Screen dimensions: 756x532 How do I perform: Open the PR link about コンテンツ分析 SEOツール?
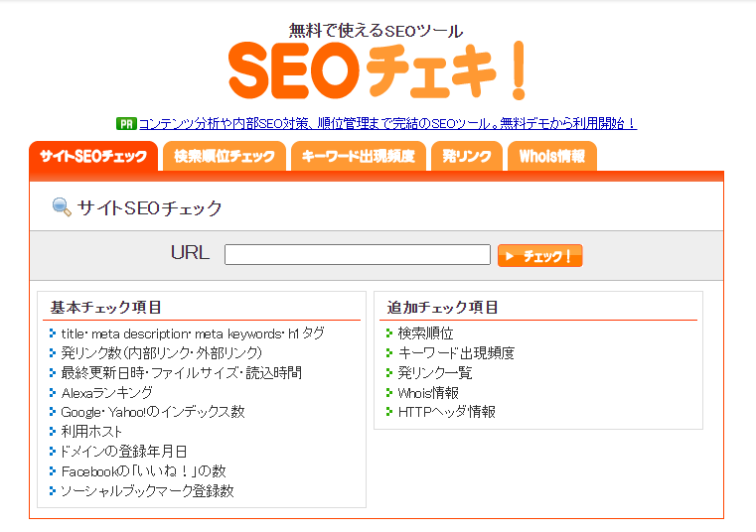click(387, 124)
